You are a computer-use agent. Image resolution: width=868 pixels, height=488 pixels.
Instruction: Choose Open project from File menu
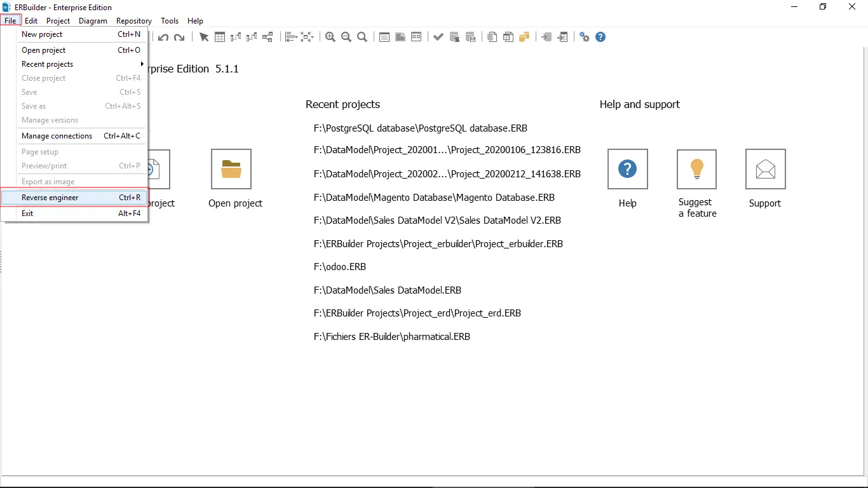82,50
